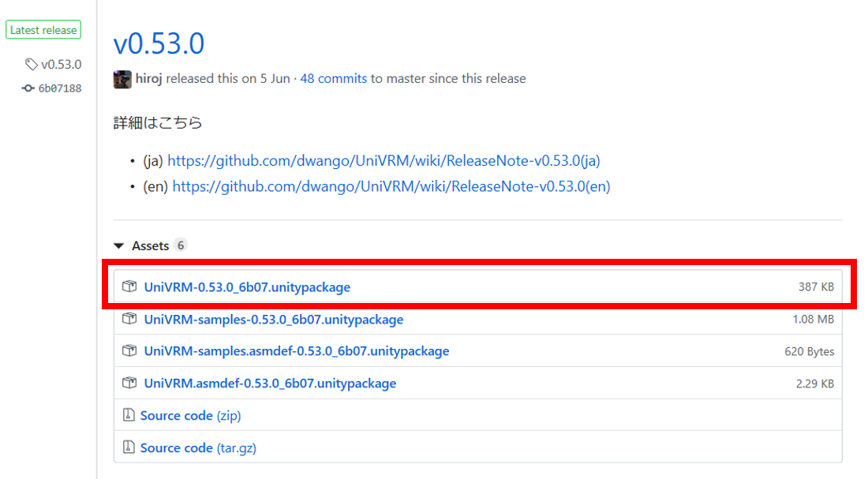Open the Japanese ReleaseNote-v0.53.0(ja) wiki link
This screenshot has height=479, width=868.
click(383, 161)
